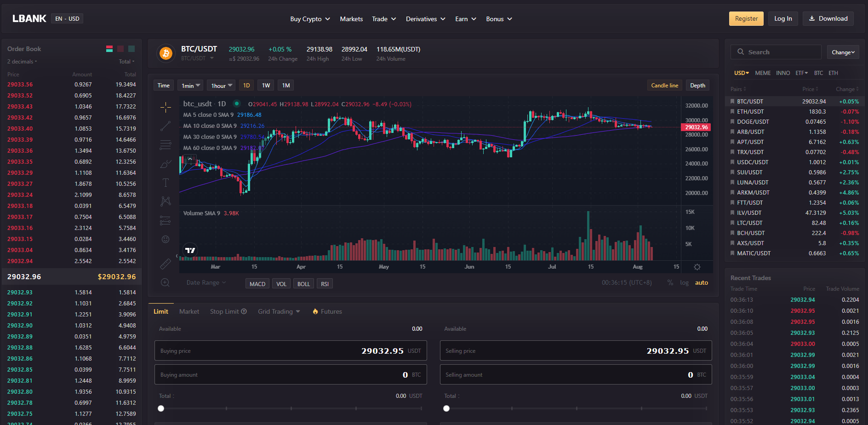Click the Buying price input field
868x425 pixels.
click(x=291, y=350)
